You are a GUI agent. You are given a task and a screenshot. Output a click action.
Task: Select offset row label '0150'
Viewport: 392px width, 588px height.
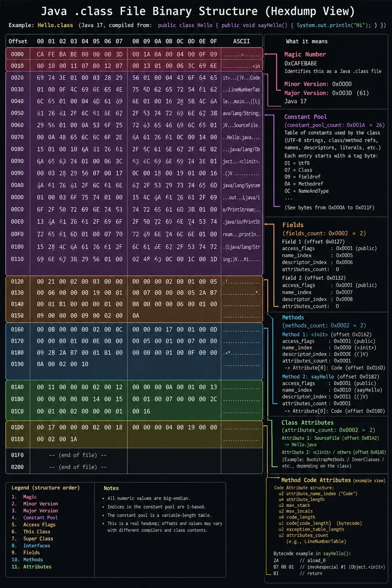(x=17, y=316)
